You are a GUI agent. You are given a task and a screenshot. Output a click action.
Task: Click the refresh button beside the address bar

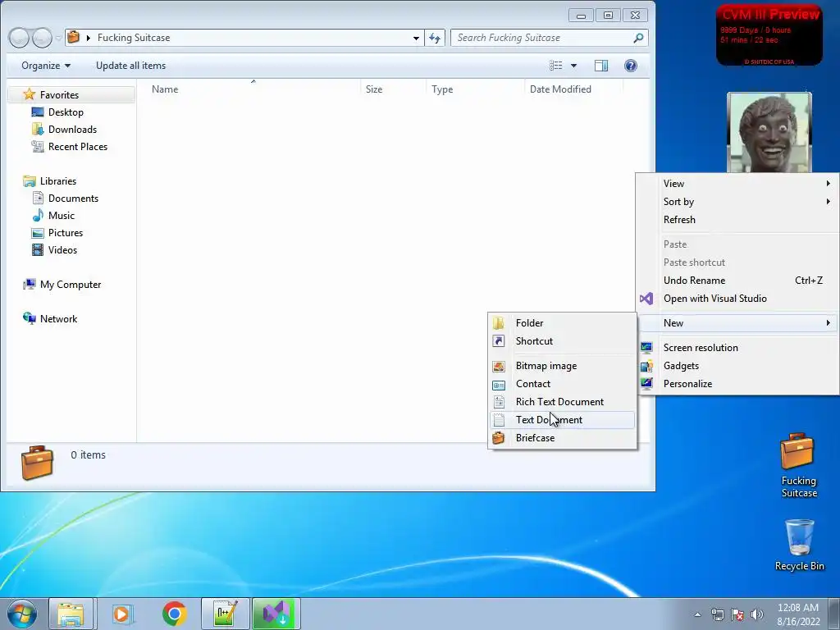pos(435,38)
